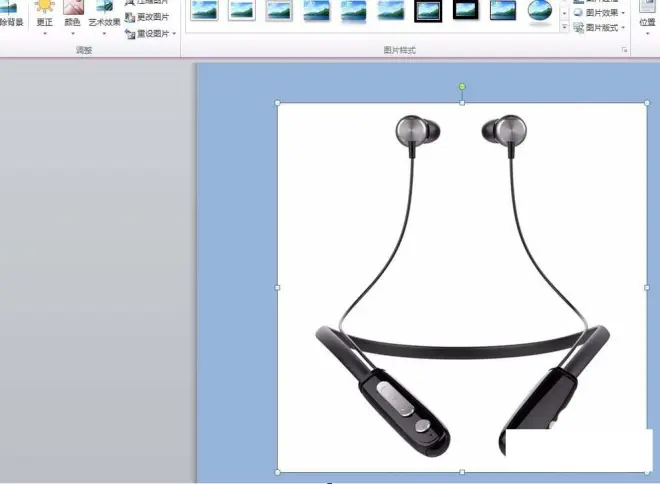Click 重设图片 (Reset Picture)
660x484 pixels.
pyautogui.click(x=147, y=34)
